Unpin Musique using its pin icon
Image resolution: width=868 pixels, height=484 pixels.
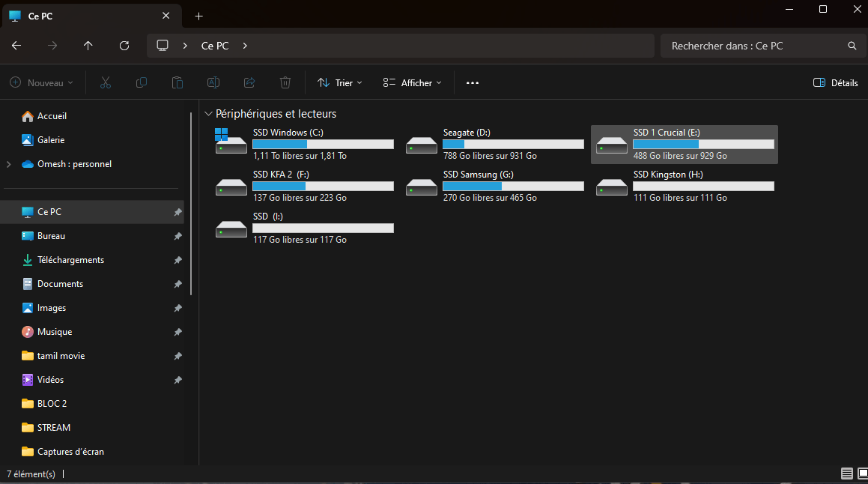pyautogui.click(x=177, y=332)
